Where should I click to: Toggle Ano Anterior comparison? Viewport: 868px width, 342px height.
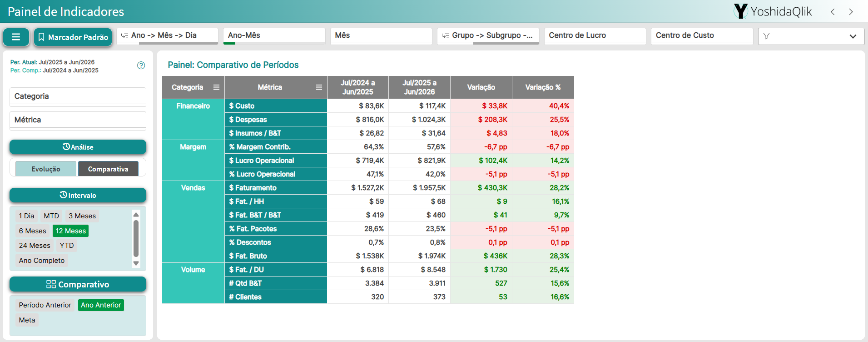101,305
